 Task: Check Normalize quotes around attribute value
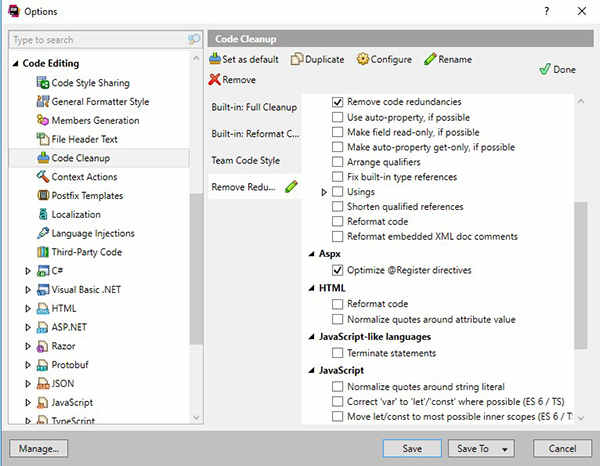pos(337,319)
